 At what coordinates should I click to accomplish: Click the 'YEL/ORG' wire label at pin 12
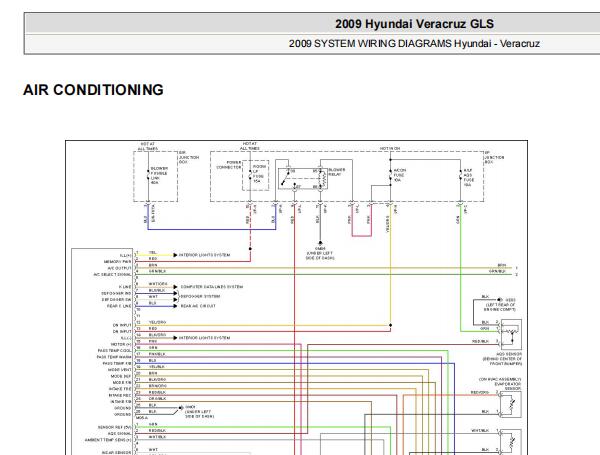(157, 322)
